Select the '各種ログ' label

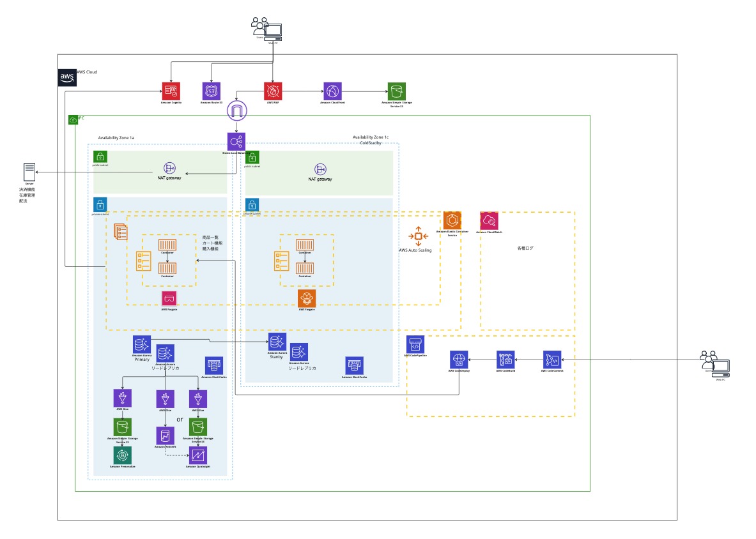coord(525,248)
